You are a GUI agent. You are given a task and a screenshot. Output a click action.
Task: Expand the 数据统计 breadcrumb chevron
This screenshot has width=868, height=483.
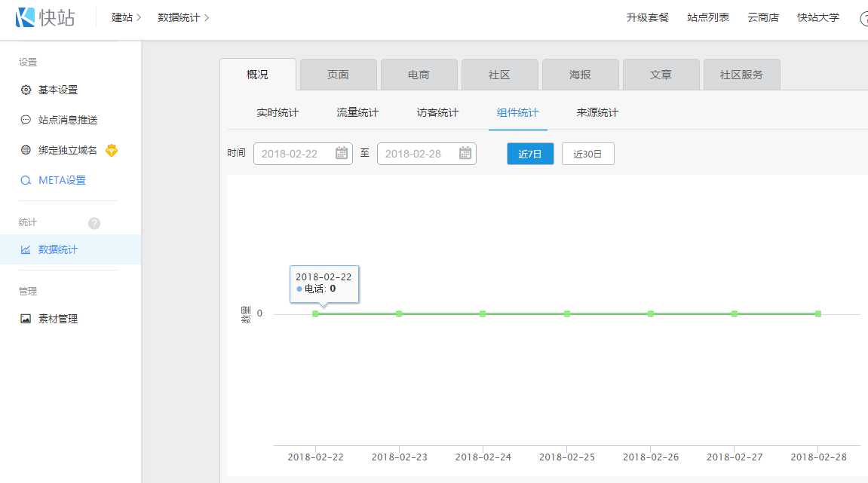tap(207, 17)
